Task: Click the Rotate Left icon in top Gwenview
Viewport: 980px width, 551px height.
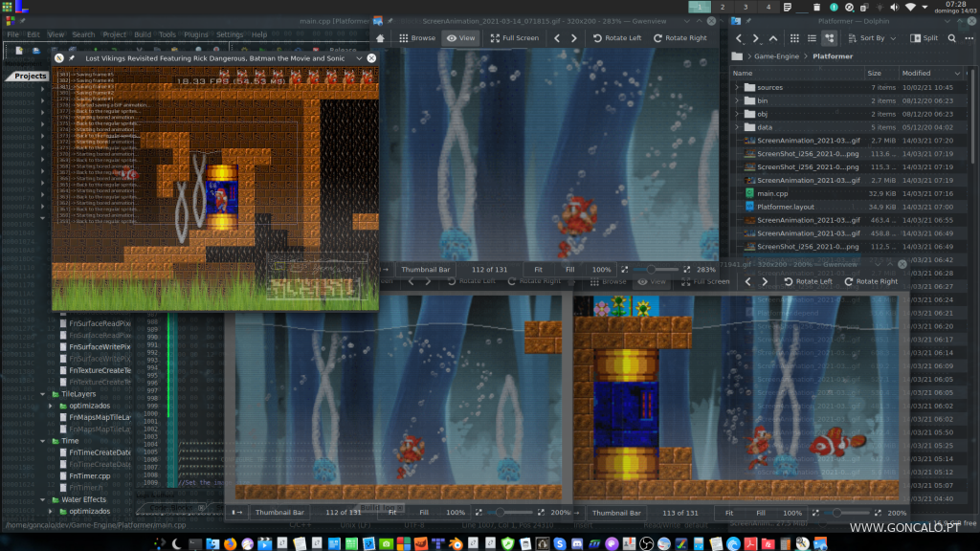Action: pos(598,38)
